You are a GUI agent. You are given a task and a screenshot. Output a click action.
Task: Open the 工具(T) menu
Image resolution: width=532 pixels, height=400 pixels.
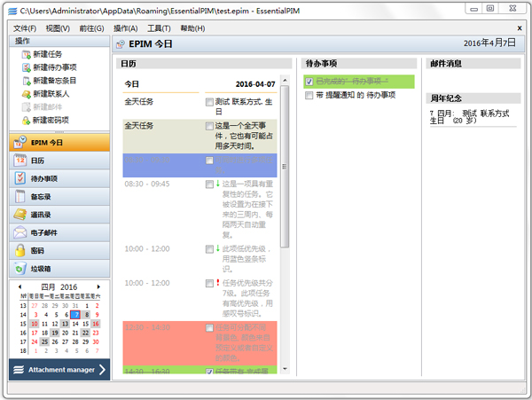point(159,28)
